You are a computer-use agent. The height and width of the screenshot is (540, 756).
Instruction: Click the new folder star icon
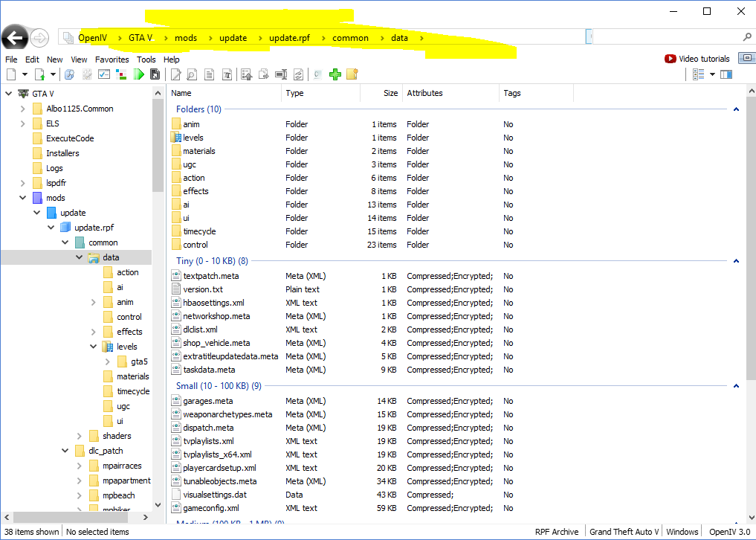point(352,74)
